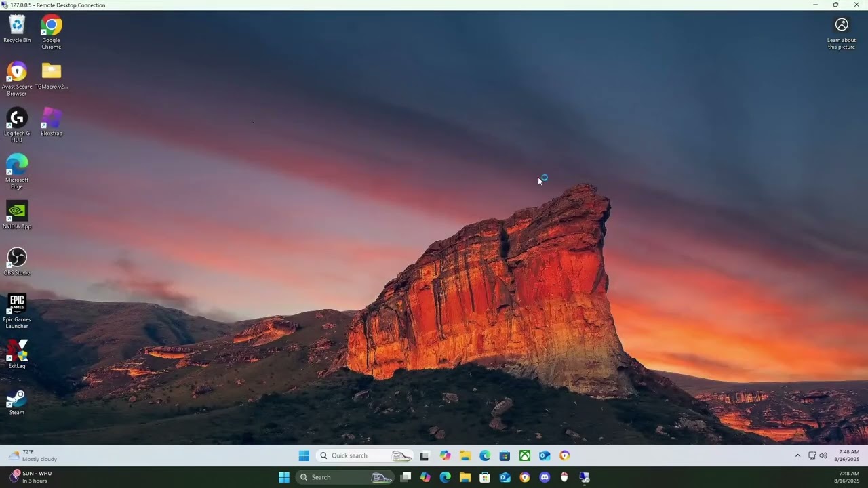
Task: Click inside the Search box
Action: [339, 477]
